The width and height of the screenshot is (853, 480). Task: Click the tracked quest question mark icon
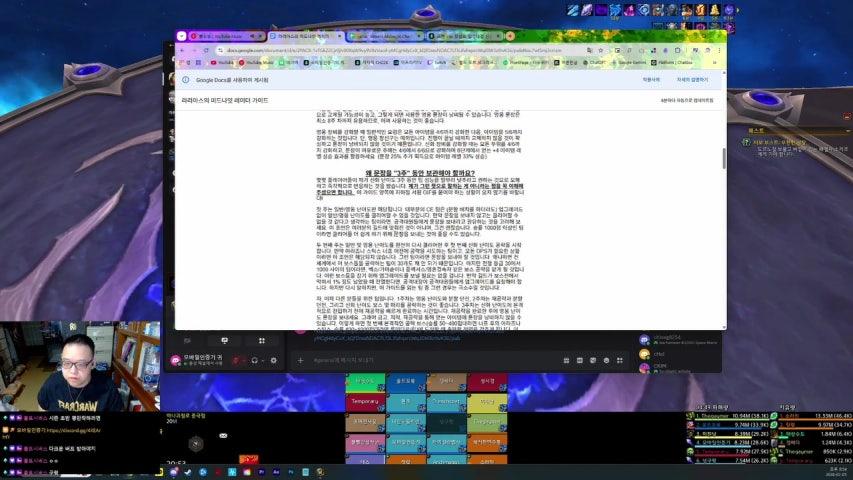point(747,143)
